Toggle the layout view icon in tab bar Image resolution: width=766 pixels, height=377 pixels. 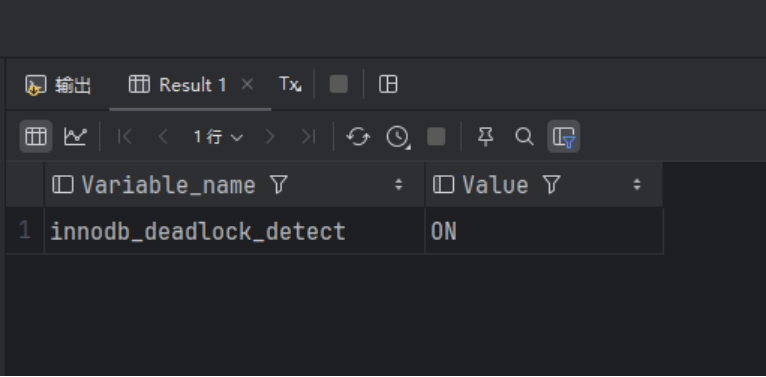tap(388, 84)
